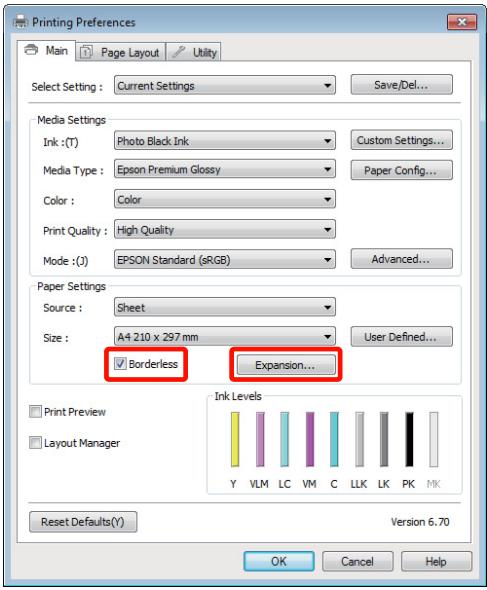Click the Media Settings group label
The width and height of the screenshot is (487, 590).
(72, 120)
